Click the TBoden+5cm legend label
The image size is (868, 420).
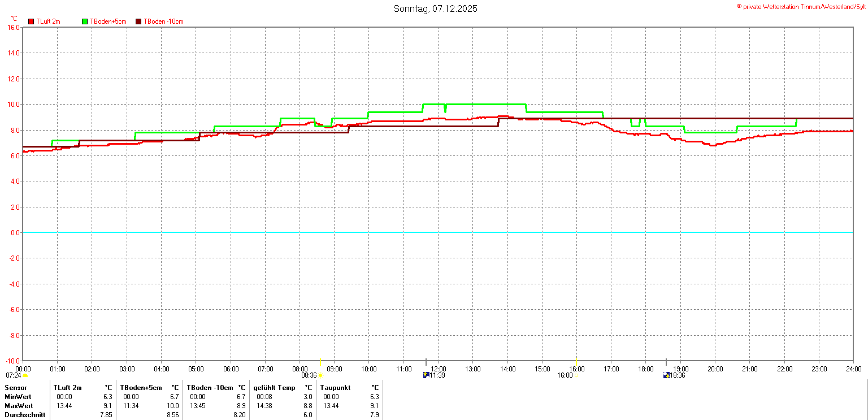click(108, 21)
